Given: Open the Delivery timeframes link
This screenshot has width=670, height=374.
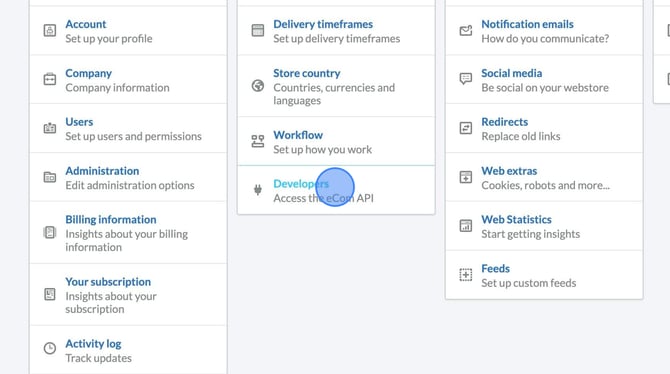Looking at the screenshot, I should tap(323, 24).
